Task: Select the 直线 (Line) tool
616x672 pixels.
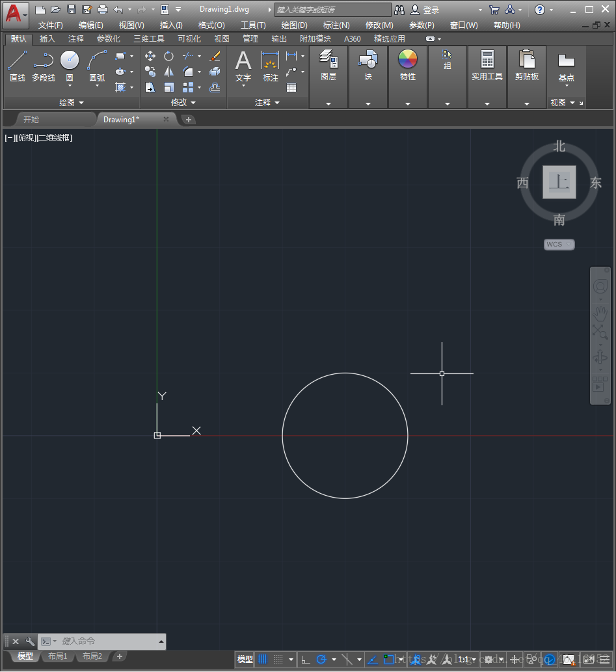Action: coord(17,66)
